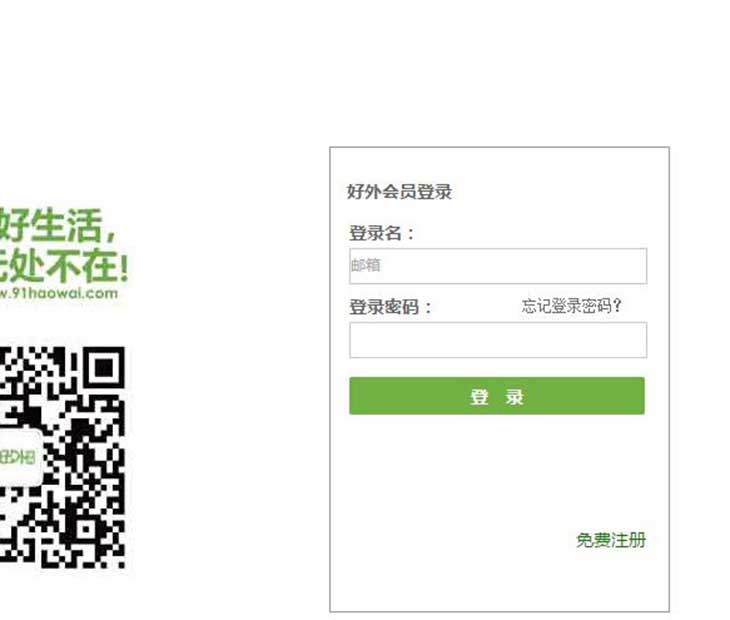Click the 登录密码: field label
The image size is (730, 620).
point(390,307)
